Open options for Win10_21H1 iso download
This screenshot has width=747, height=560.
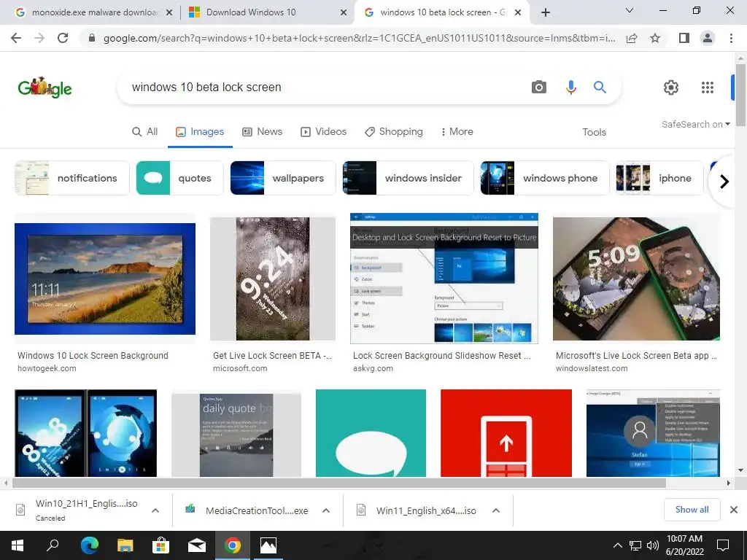155,510
